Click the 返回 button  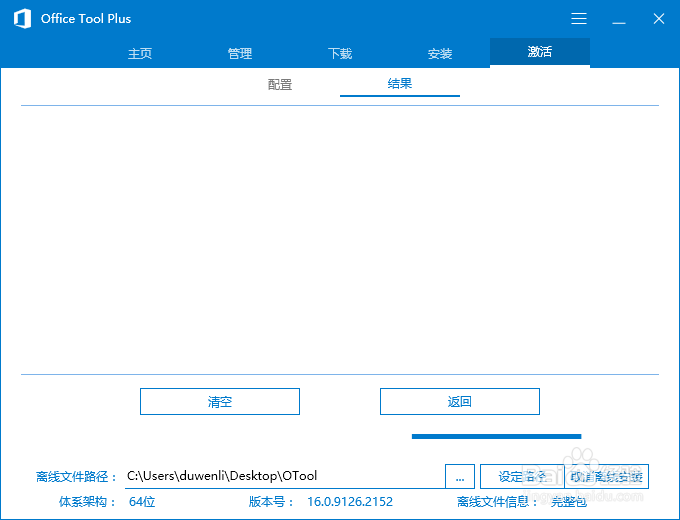tap(460, 402)
